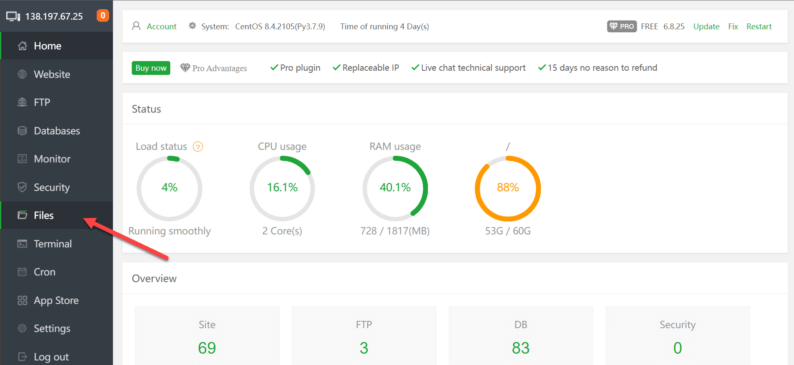
Task: Click the Files folder icon
Action: (x=22, y=216)
